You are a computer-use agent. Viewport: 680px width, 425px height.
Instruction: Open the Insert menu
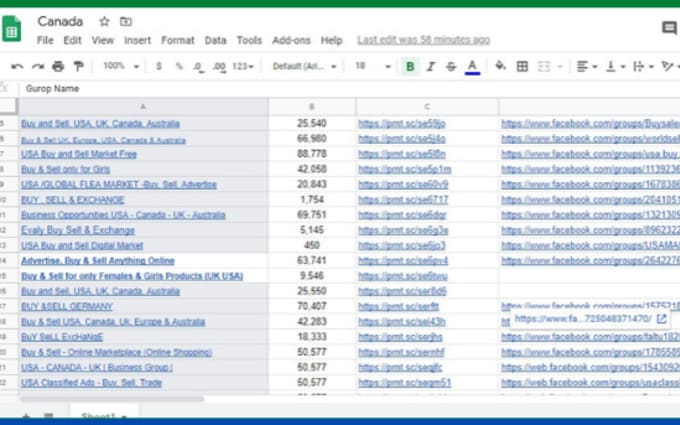click(x=137, y=40)
